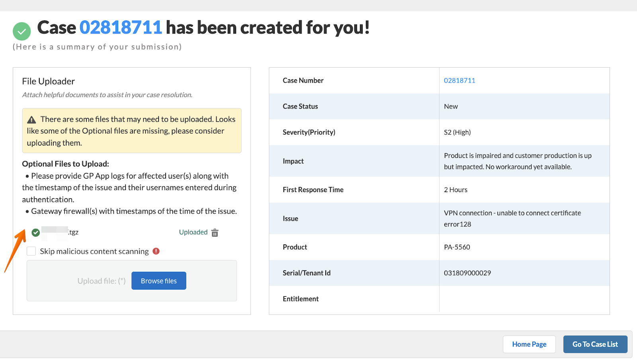Open Go To Case List
This screenshot has height=364, width=637.
595,344
